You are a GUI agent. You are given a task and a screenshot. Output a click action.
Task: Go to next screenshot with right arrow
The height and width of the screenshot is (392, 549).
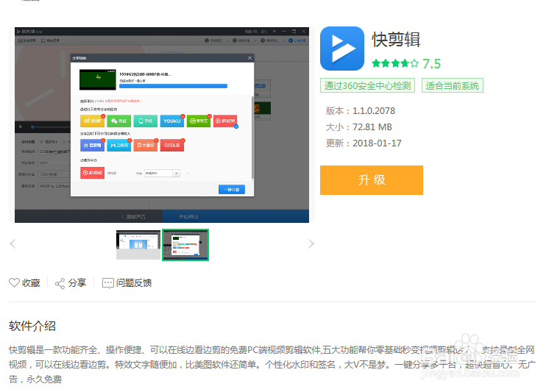tap(311, 243)
